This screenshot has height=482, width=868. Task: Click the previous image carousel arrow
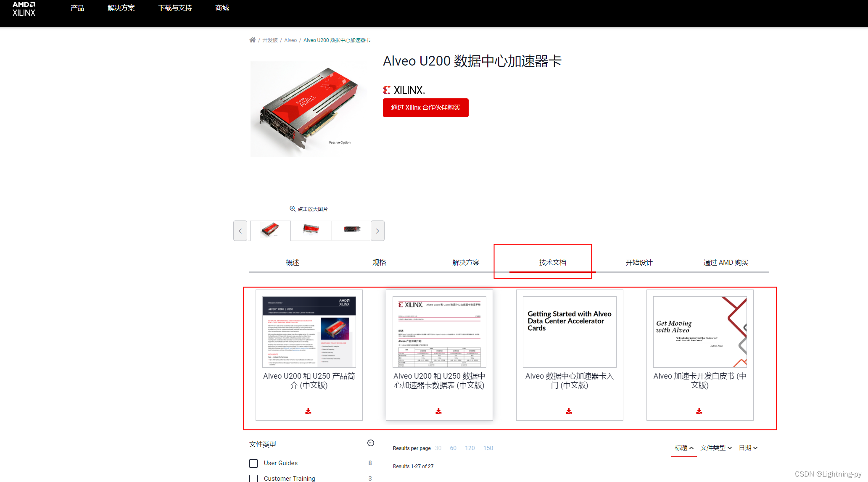tap(240, 231)
